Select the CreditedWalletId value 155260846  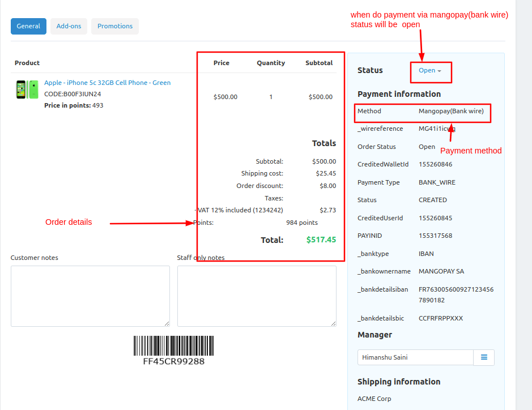(435, 164)
